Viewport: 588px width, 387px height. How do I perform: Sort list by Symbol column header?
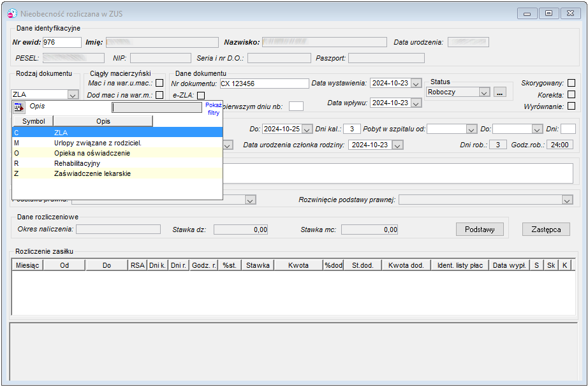[33, 121]
